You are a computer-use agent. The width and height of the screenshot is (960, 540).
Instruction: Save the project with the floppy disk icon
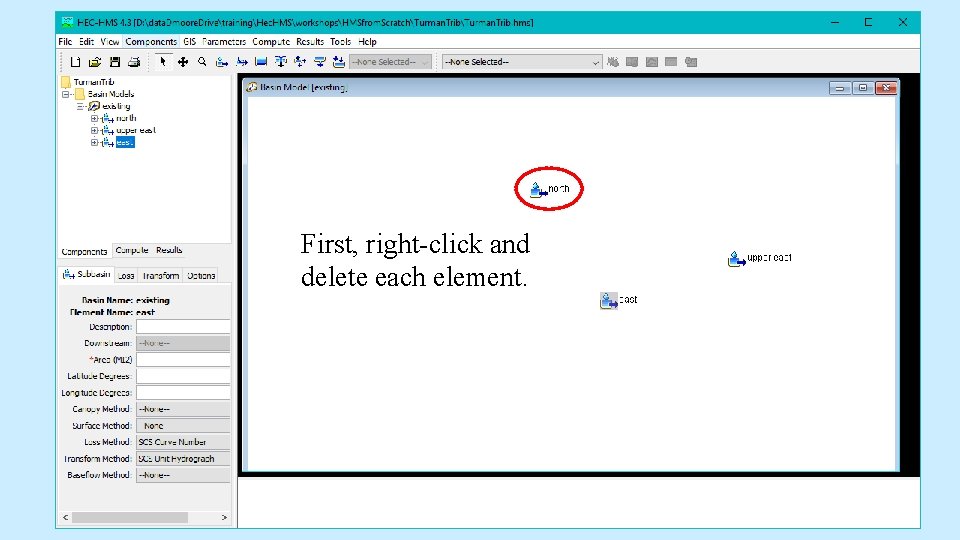(x=114, y=62)
